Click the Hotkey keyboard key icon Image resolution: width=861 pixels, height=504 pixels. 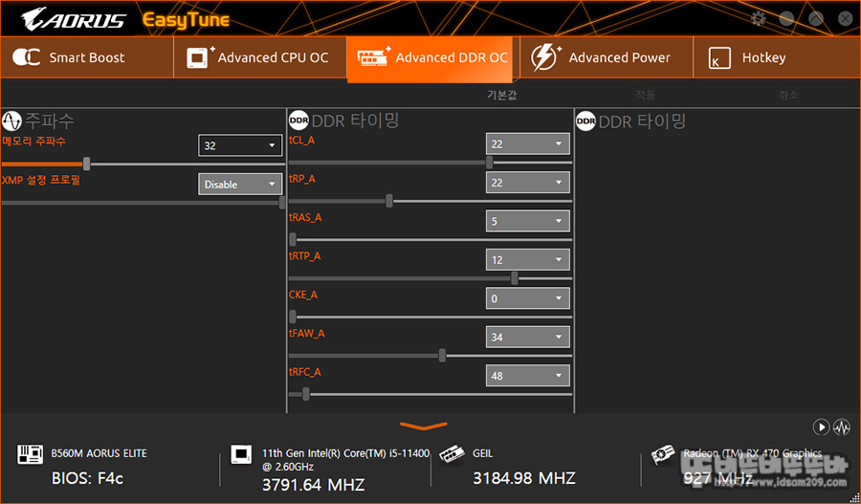click(718, 57)
